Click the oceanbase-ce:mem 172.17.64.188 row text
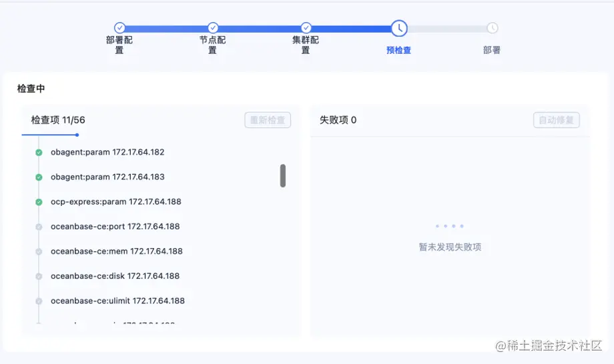This screenshot has height=364, width=614. tap(117, 251)
